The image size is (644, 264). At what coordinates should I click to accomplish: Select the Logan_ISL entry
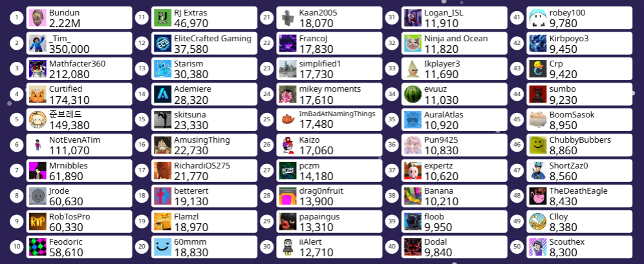pos(455,18)
